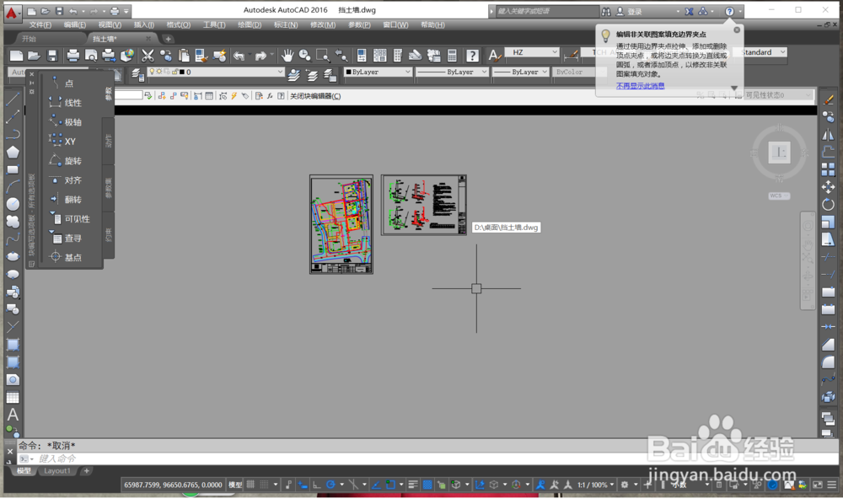Open the 1:1/100% annotation scale dropdown
843x504 pixels.
coord(596,485)
